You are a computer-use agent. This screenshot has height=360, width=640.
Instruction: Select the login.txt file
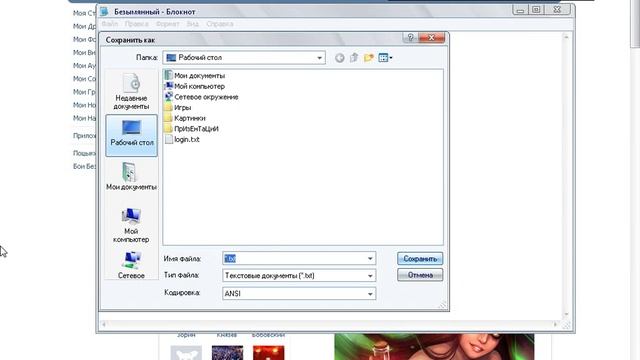[x=182, y=139]
